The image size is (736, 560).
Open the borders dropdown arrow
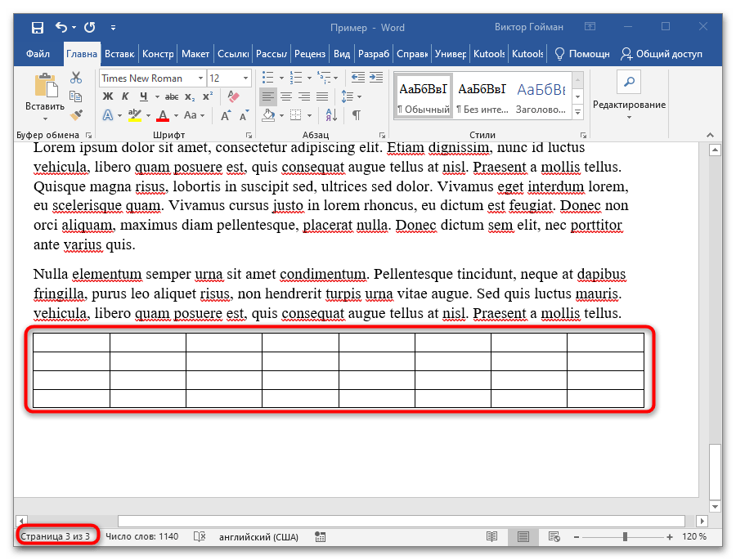tap(309, 115)
